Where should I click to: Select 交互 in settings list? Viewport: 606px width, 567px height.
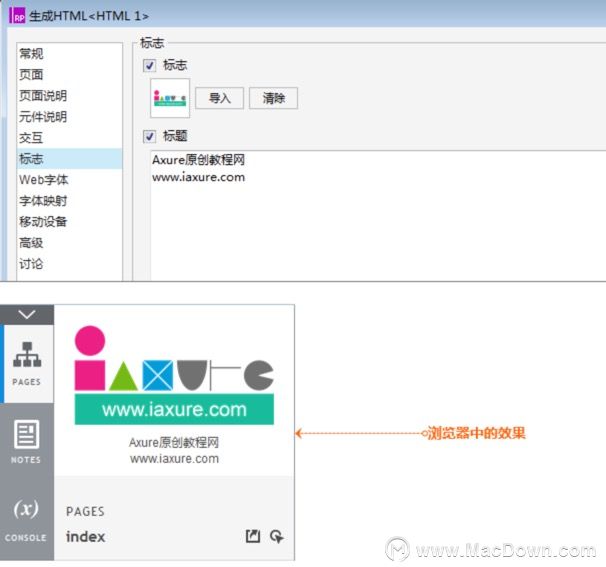pos(70,138)
